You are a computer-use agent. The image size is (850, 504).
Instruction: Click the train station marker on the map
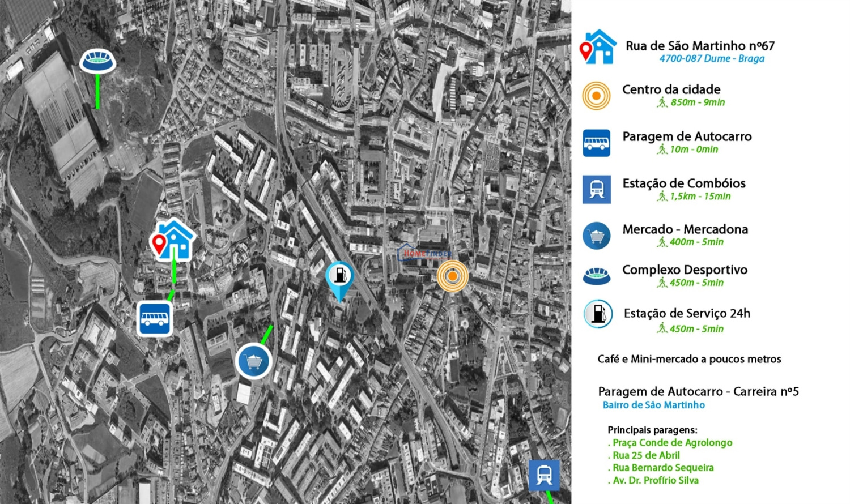click(544, 475)
